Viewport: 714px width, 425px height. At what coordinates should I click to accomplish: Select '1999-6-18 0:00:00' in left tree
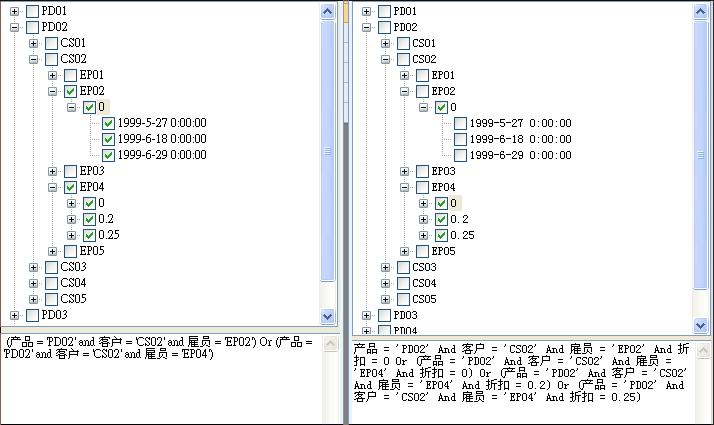[162, 139]
